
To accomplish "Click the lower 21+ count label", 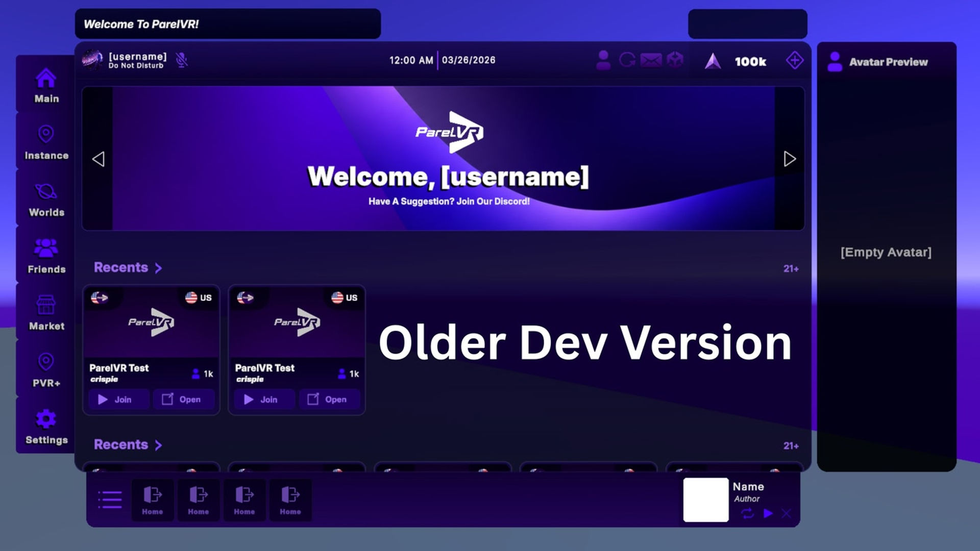I will click(791, 446).
